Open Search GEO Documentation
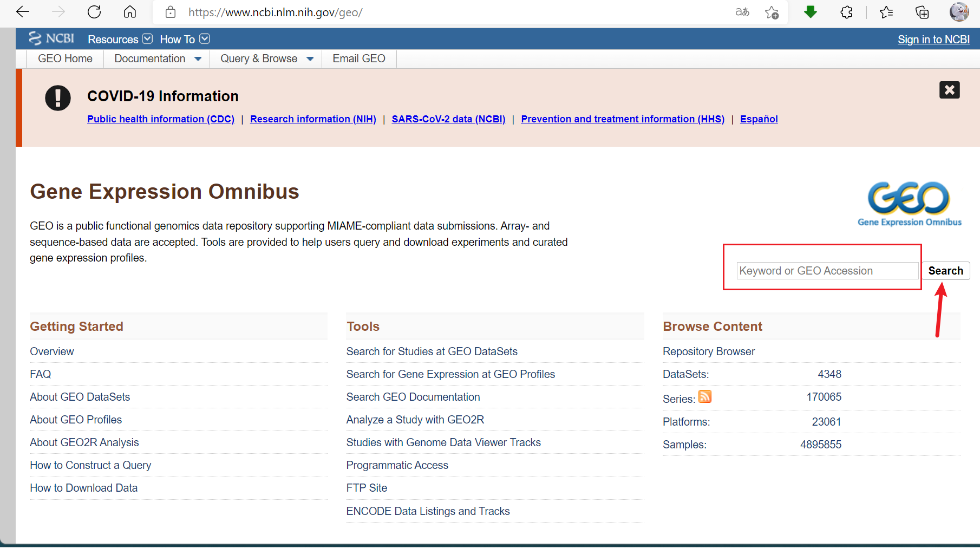 coord(413,397)
